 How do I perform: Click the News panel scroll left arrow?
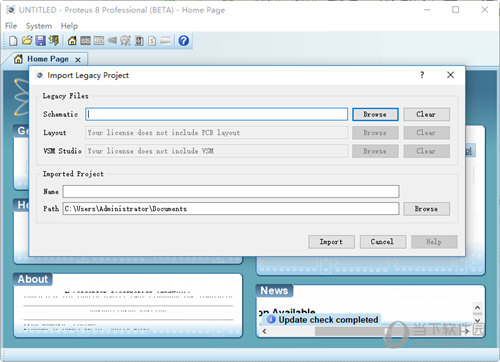[264, 331]
